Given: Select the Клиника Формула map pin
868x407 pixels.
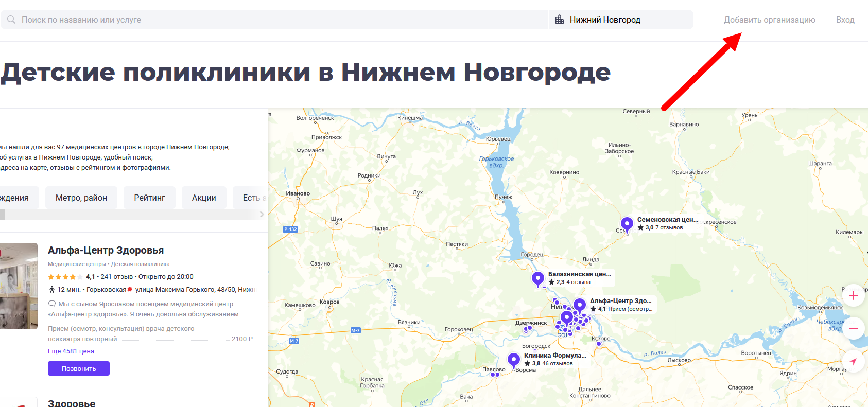Looking at the screenshot, I should (514, 360).
